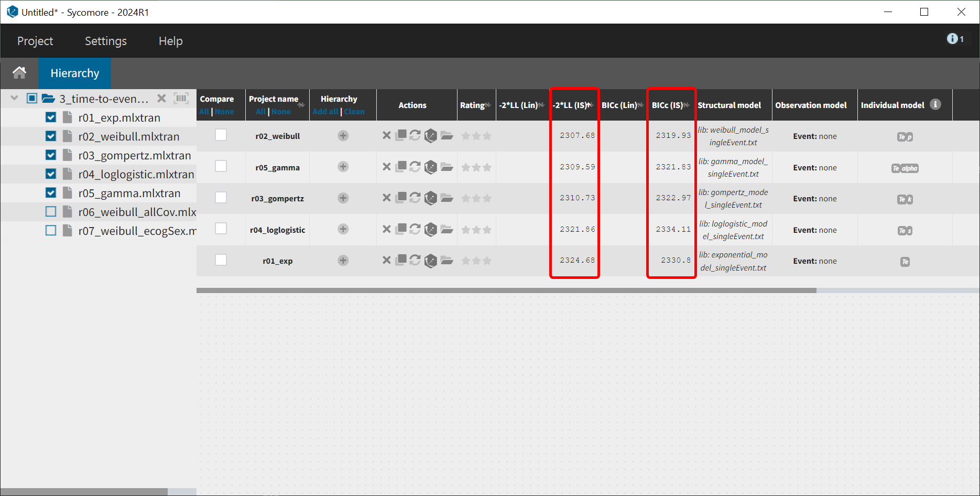Duplicate the r05_gamma project
980x496 pixels.
point(401,167)
